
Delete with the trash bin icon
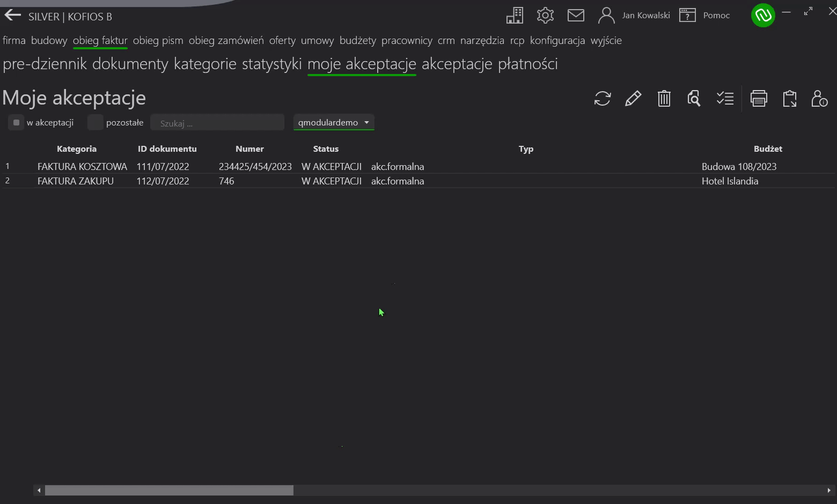click(x=664, y=99)
